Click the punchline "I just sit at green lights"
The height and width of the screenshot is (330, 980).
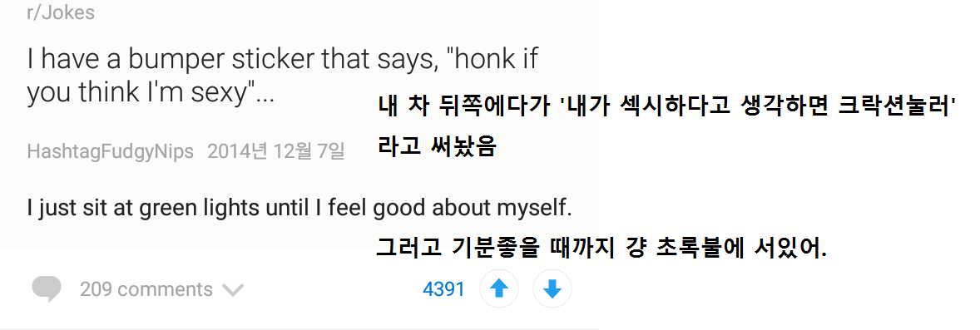tap(299, 208)
